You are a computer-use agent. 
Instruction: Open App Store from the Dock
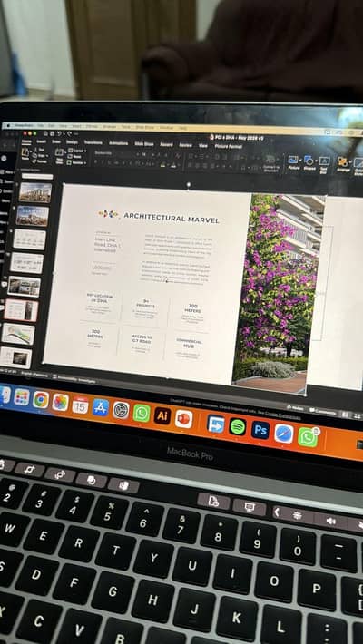point(101,407)
